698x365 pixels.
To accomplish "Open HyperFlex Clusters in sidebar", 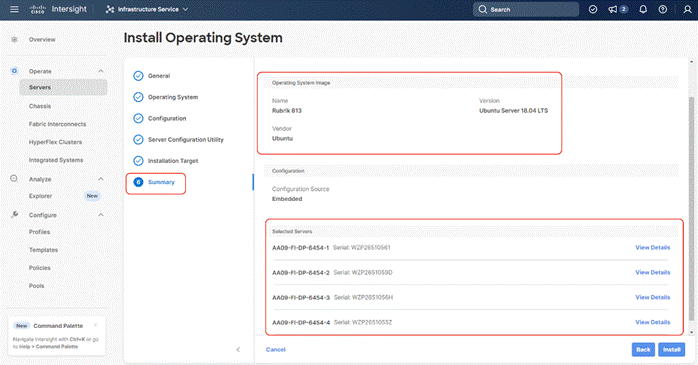I will [55, 142].
